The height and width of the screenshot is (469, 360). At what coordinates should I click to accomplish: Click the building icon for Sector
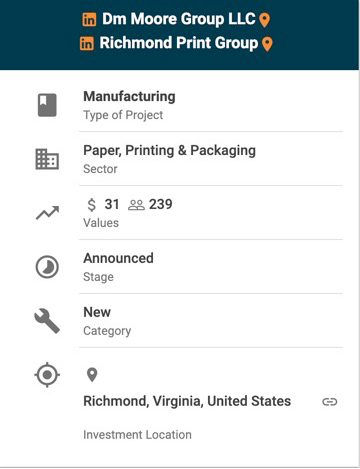(x=47, y=159)
